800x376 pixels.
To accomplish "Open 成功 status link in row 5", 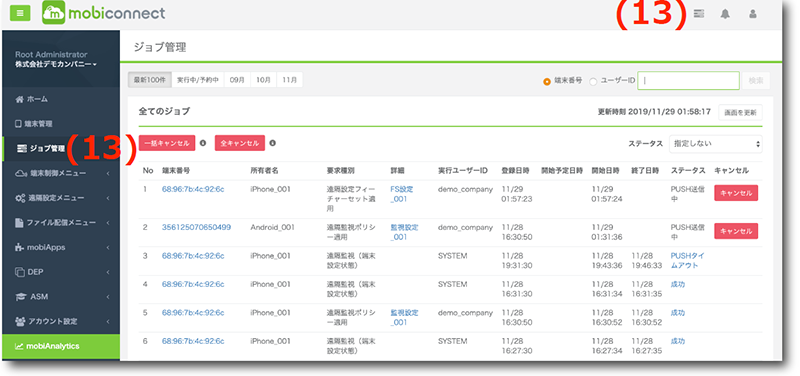I will click(678, 313).
